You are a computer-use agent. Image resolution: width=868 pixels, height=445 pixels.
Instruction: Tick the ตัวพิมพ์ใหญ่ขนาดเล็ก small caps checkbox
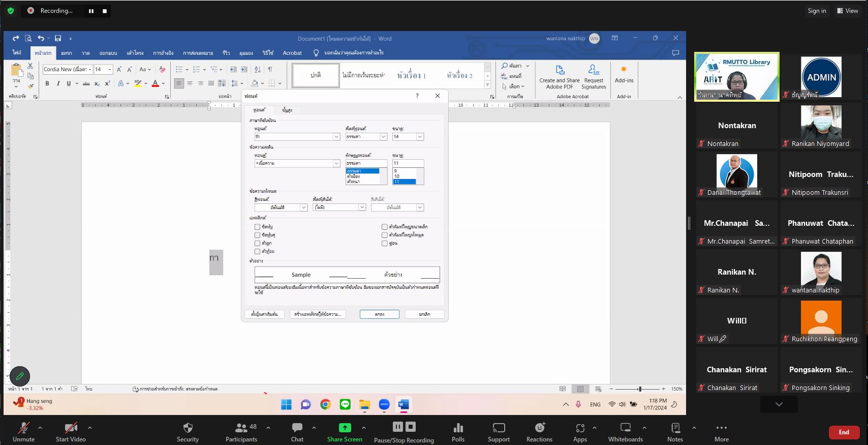385,227
